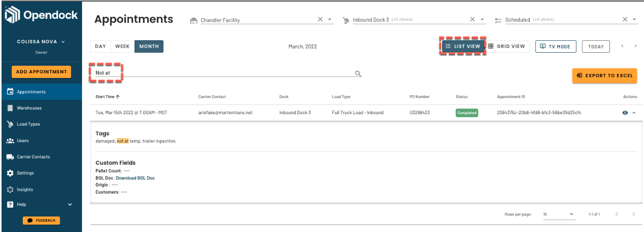
Task: Enable TV Mode
Action: tap(555, 47)
